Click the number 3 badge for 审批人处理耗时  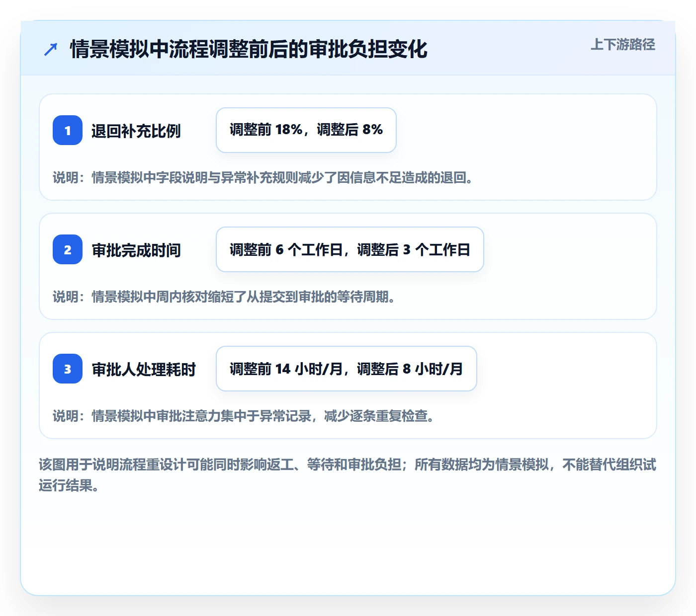[68, 369]
